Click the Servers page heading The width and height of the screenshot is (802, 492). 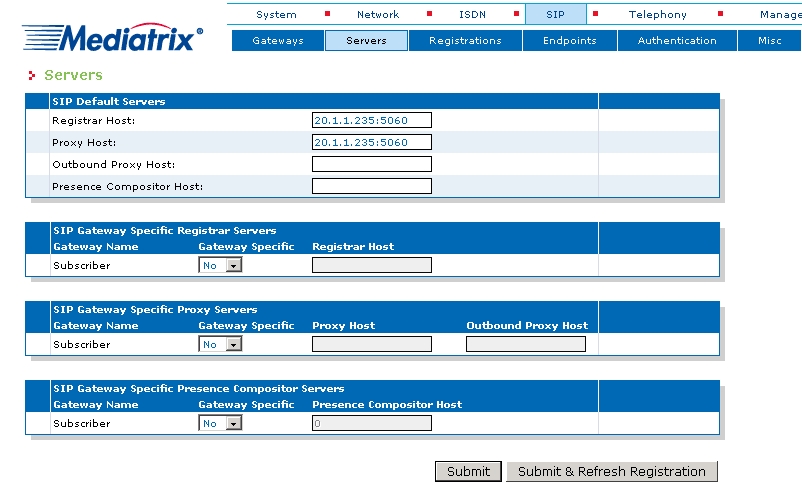click(73, 75)
